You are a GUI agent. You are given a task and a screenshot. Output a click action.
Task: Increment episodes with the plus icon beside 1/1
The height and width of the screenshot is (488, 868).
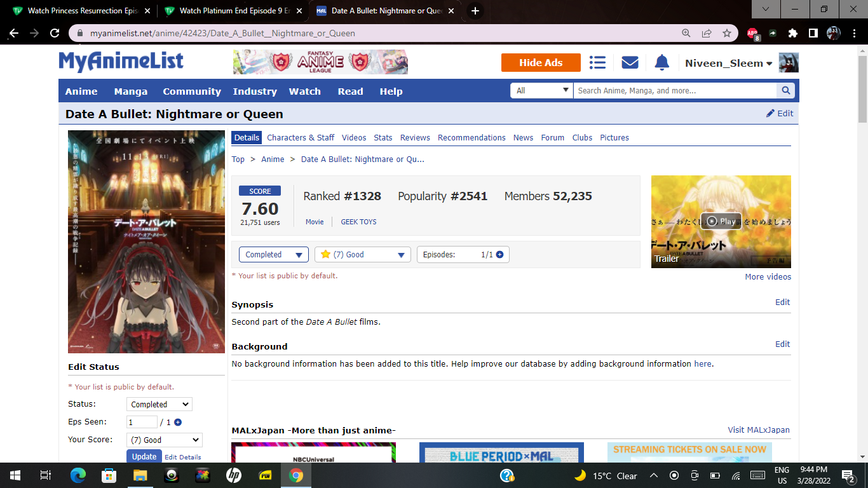pyautogui.click(x=499, y=254)
